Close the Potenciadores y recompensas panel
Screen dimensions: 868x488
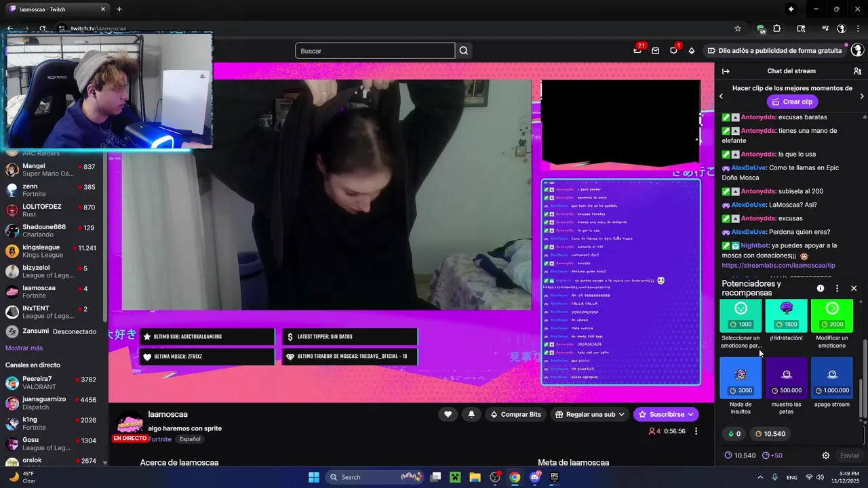[x=854, y=288]
